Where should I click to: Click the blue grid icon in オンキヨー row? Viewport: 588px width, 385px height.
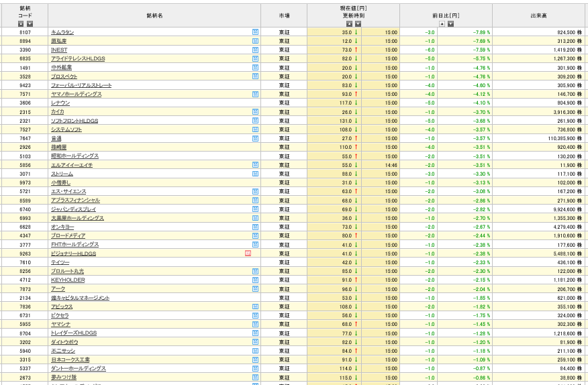255,227
